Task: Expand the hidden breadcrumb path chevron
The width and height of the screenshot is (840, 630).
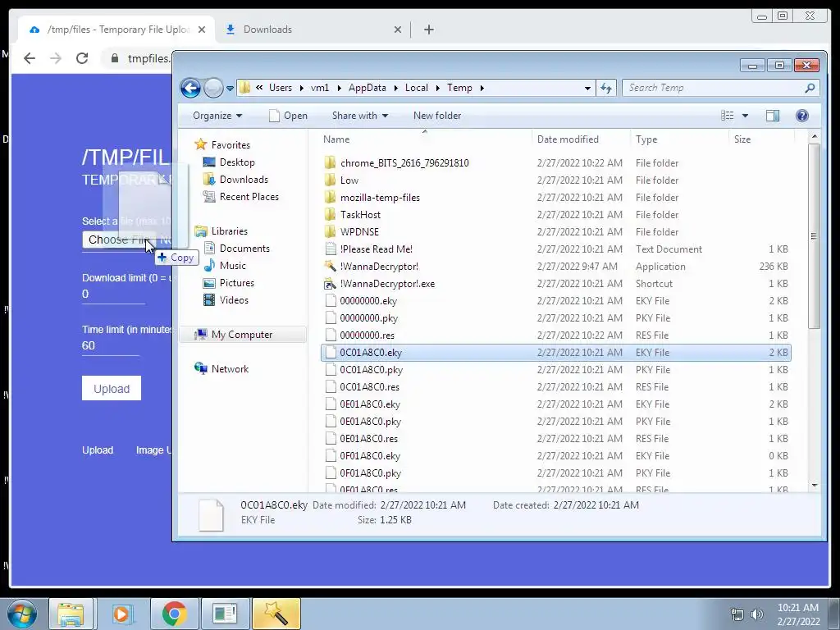Action: [259, 88]
